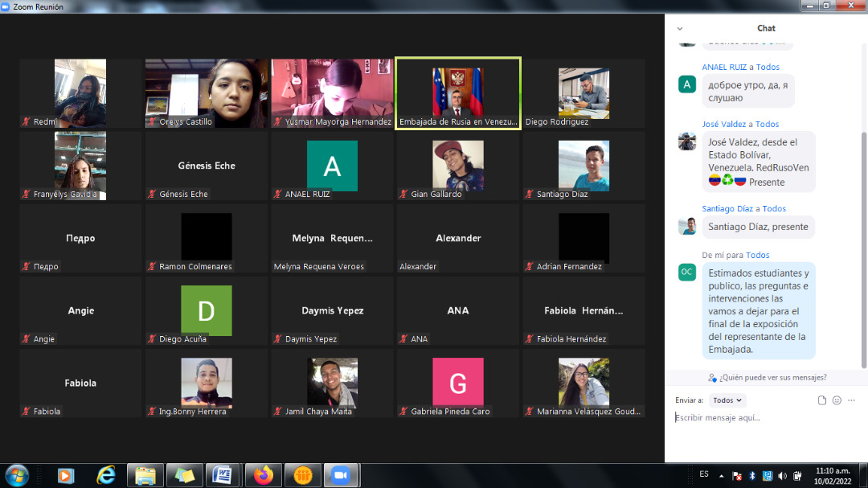
Task: Open ¿Quién puede ver sus mensajes? info
Action: 773,378
